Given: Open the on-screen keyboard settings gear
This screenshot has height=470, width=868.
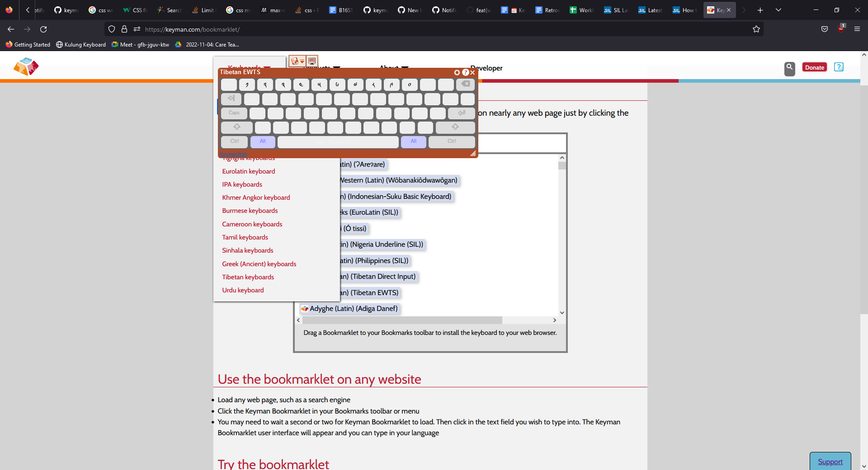Looking at the screenshot, I should 457,72.
